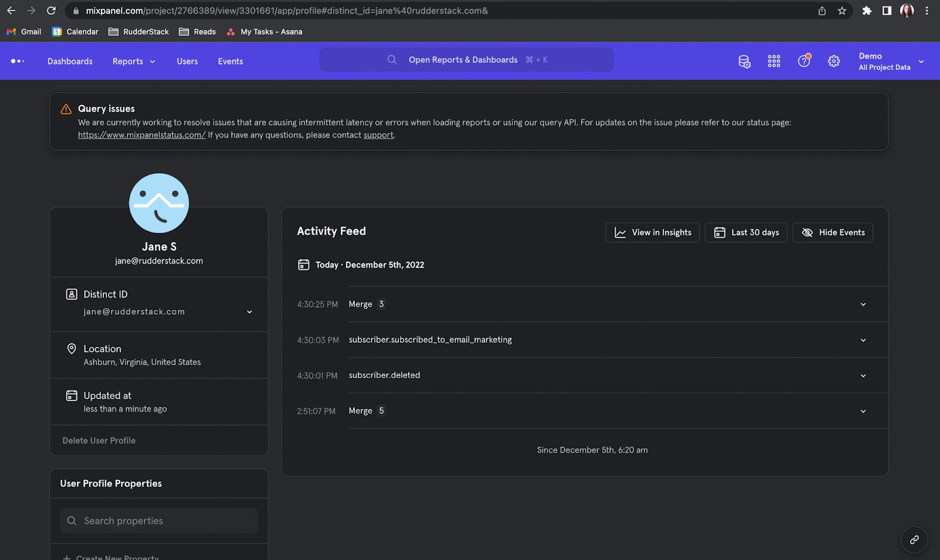Click the Distinct ID person icon

click(72, 294)
